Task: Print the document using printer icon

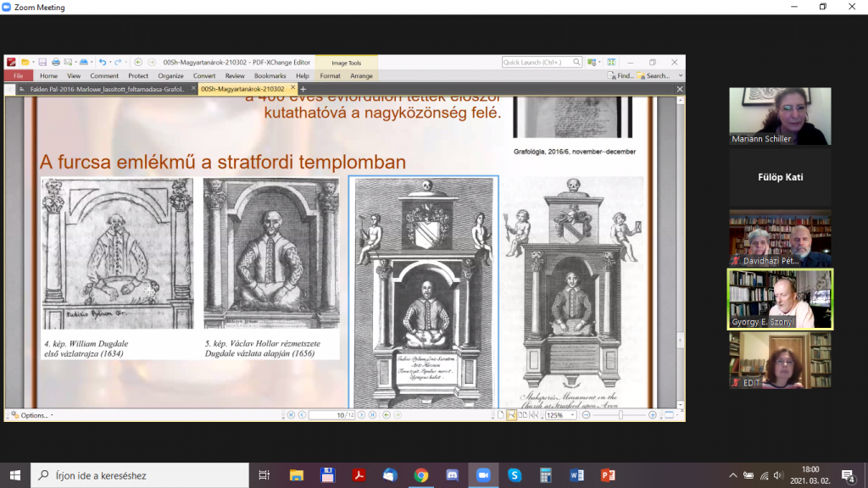Action: click(56, 63)
